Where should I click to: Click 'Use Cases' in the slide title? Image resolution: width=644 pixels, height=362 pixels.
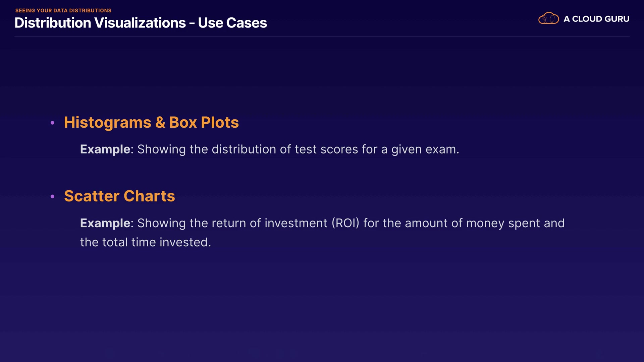(x=232, y=23)
